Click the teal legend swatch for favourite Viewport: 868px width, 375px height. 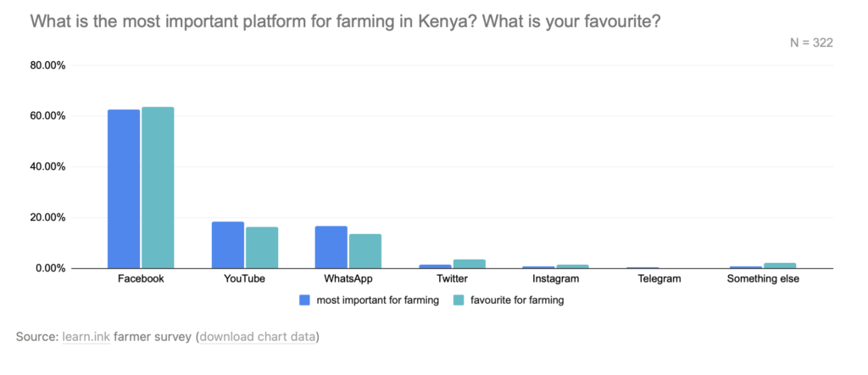pyautogui.click(x=459, y=300)
